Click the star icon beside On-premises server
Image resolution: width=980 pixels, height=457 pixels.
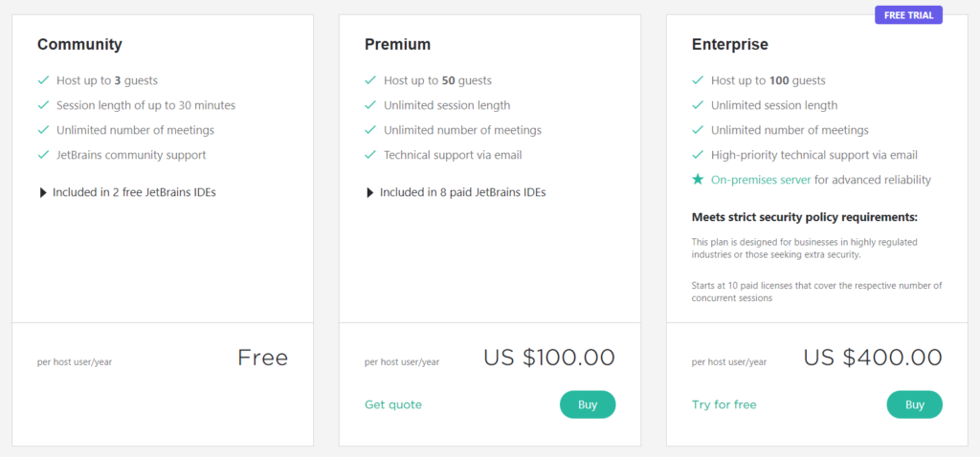[x=698, y=180]
